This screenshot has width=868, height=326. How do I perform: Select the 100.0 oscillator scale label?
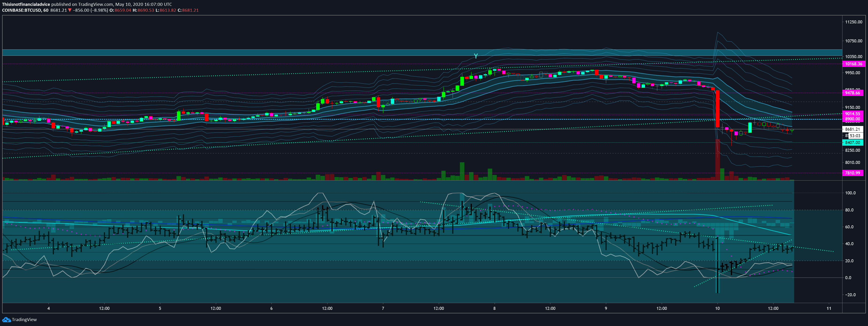click(850, 193)
